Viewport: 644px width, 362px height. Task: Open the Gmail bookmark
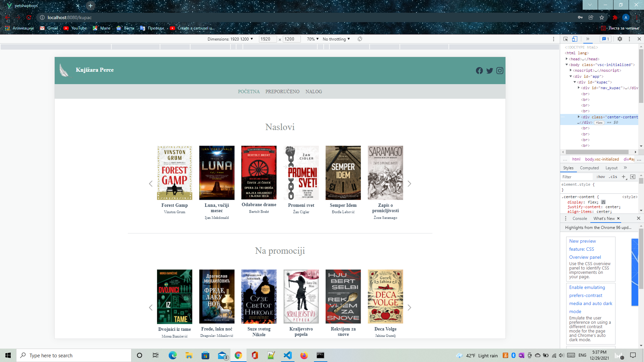pyautogui.click(x=49, y=28)
